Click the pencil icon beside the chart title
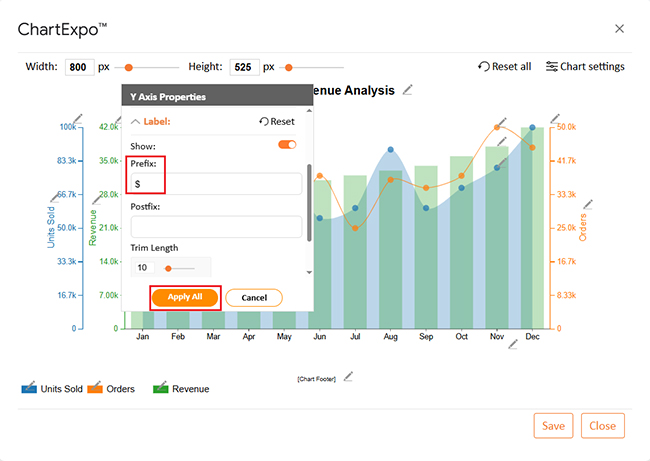650x461 pixels. (x=407, y=90)
